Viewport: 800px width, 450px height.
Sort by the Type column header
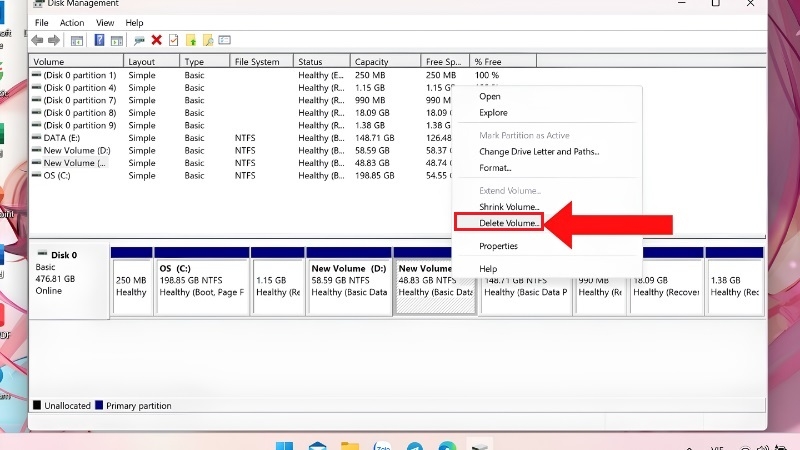point(205,61)
